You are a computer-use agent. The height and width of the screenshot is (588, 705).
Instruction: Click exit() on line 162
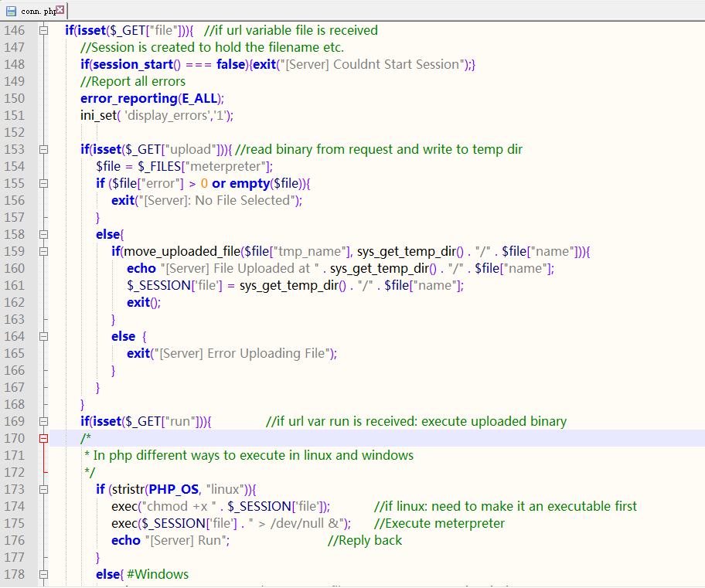(x=144, y=303)
